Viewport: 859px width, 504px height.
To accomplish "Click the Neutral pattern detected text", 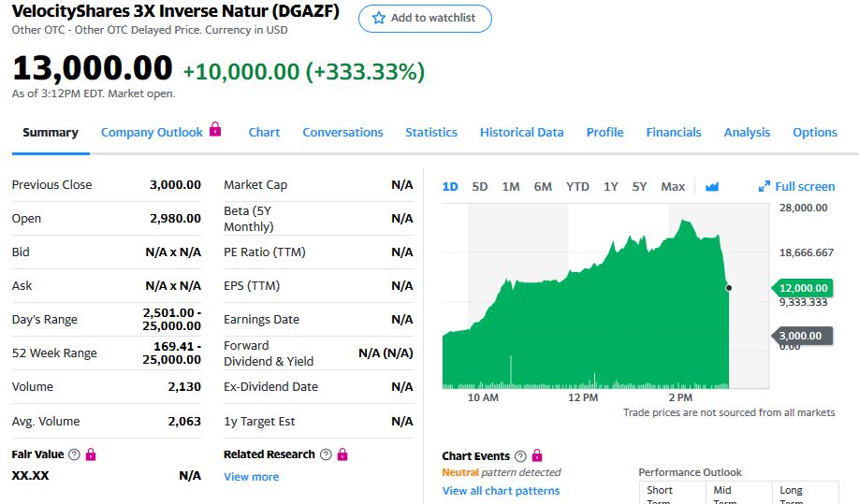I will [502, 472].
